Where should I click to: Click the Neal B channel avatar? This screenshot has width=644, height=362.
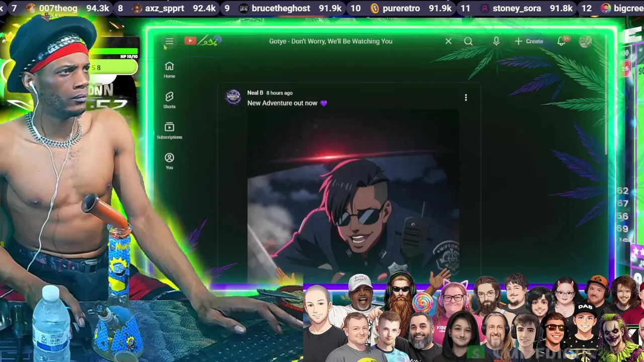(233, 97)
